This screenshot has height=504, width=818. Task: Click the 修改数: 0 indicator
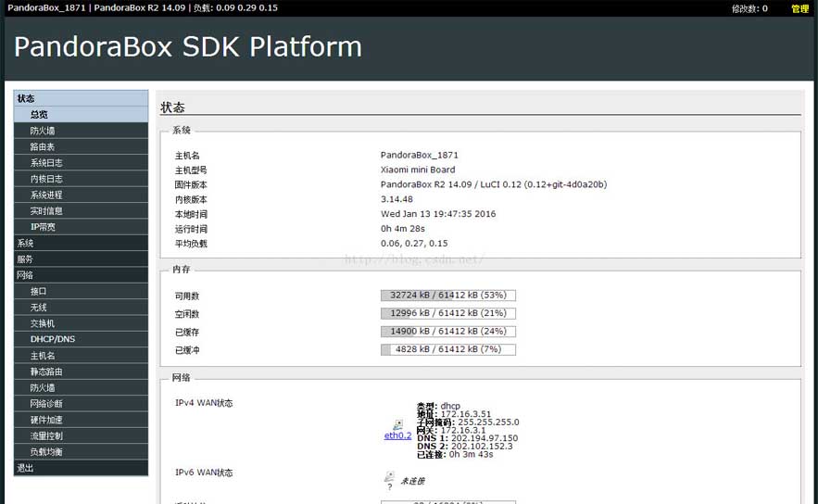pos(749,8)
